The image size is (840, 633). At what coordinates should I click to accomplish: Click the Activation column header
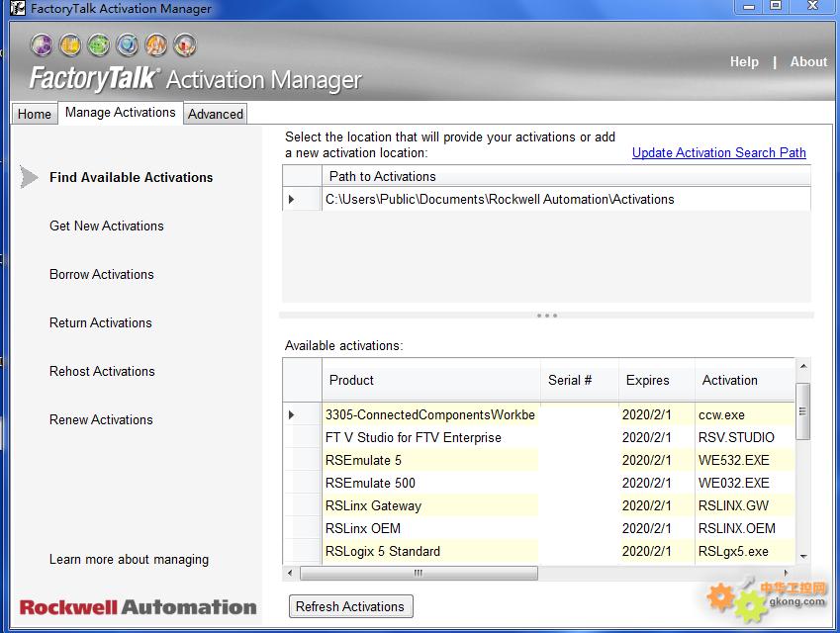(x=745, y=380)
